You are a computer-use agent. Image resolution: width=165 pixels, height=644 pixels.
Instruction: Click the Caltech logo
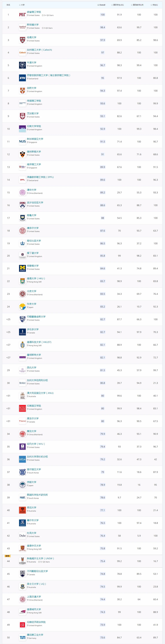click(23, 52)
